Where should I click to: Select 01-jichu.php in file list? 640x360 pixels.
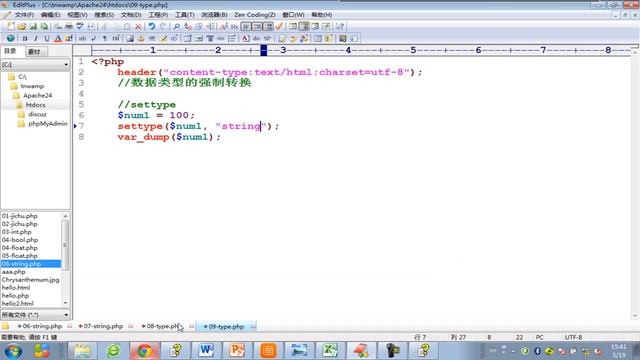(20, 216)
